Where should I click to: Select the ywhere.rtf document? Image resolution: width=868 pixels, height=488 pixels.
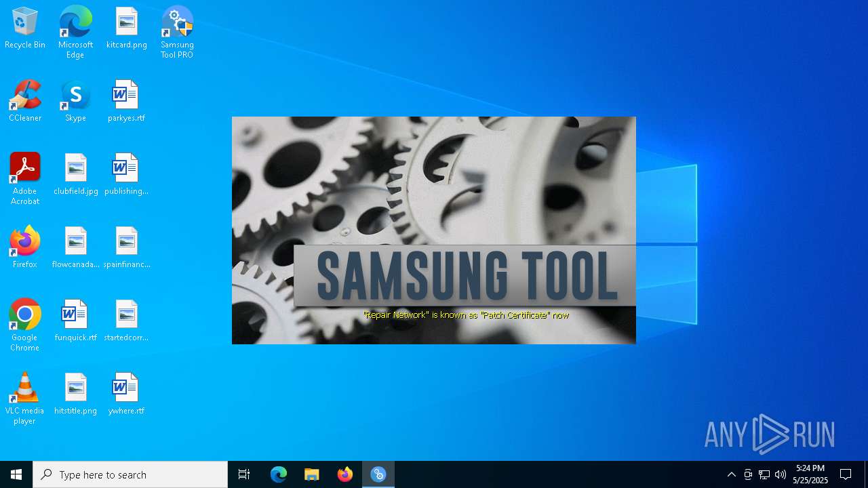[126, 394]
